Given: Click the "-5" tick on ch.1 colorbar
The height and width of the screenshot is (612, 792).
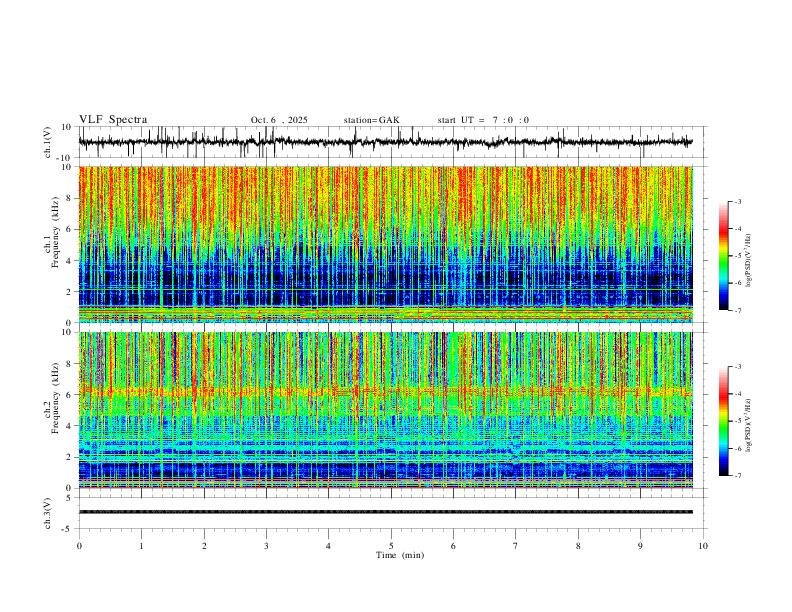Looking at the screenshot, I should (737, 256).
